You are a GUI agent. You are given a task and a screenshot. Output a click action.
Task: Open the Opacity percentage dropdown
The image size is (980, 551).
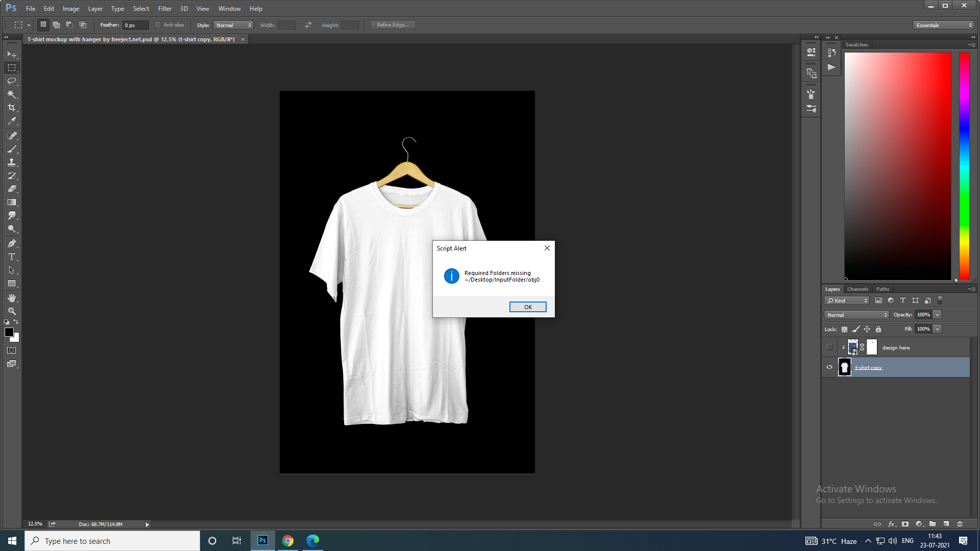coord(938,315)
